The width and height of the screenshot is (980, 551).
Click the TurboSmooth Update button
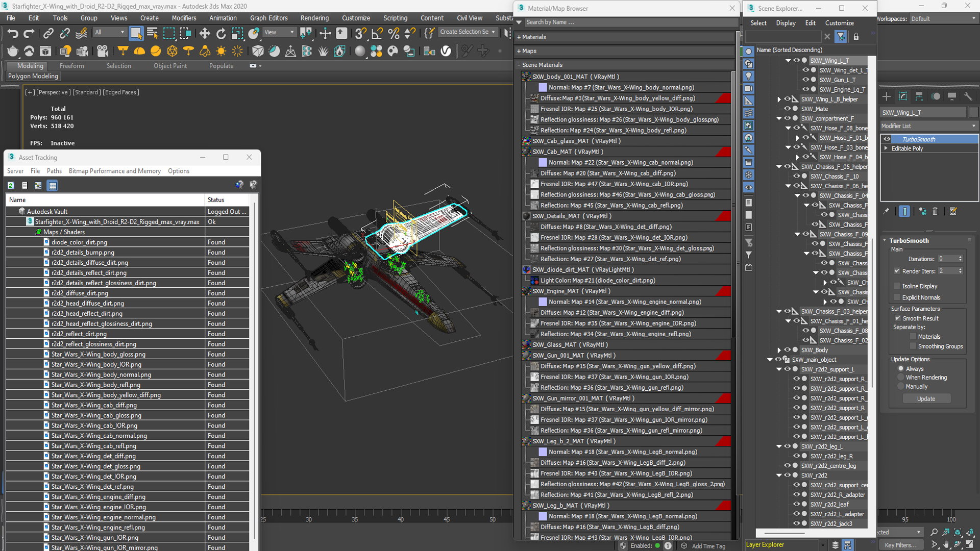926,399
